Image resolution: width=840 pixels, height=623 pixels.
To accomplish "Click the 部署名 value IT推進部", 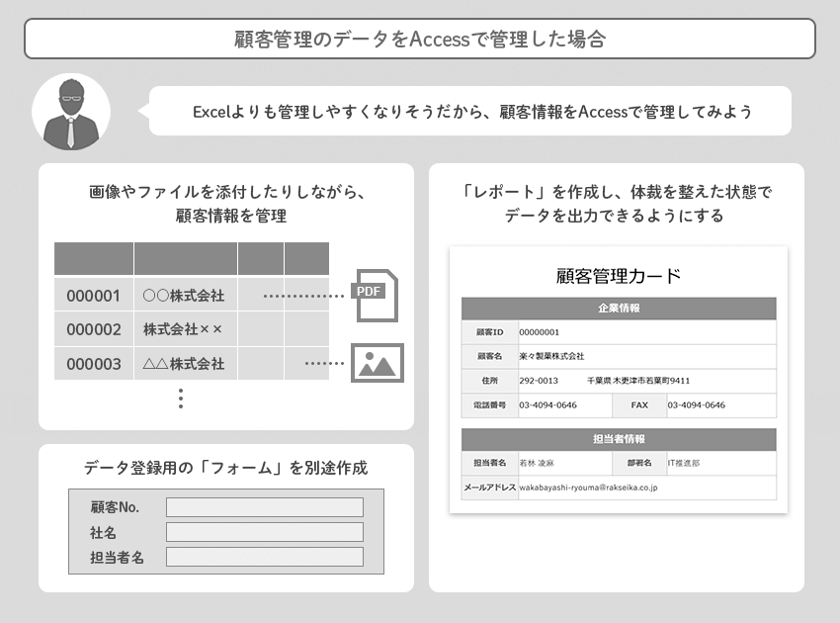I will pyautogui.click(x=683, y=463).
